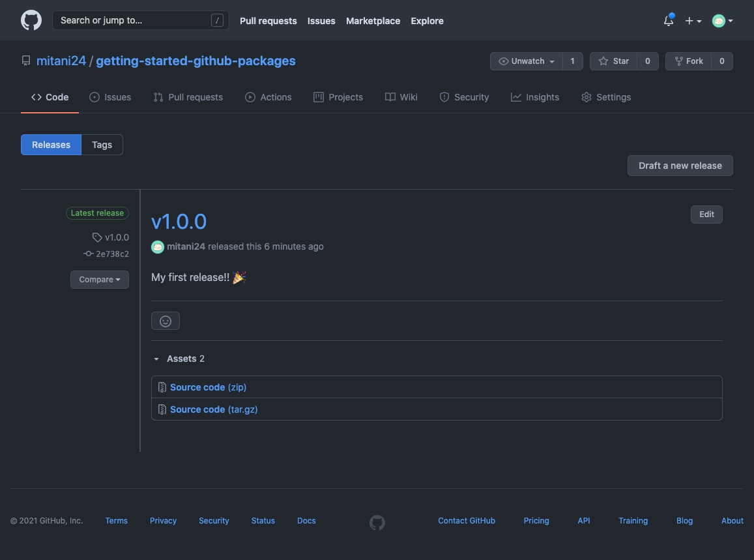Star this repository

[614, 61]
